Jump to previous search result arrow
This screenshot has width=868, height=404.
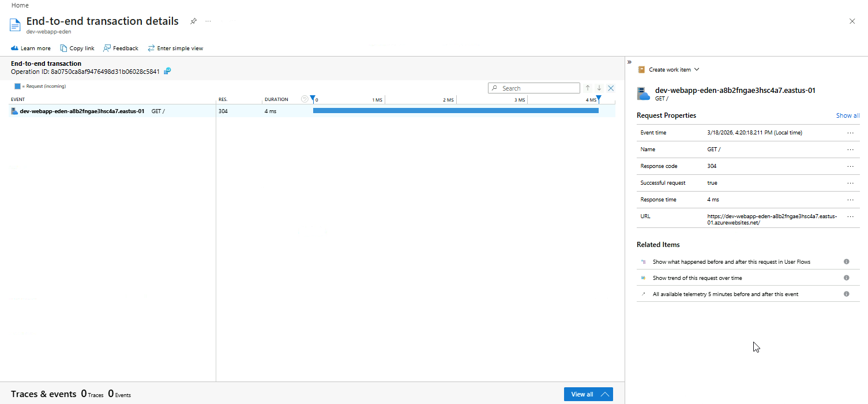(588, 88)
